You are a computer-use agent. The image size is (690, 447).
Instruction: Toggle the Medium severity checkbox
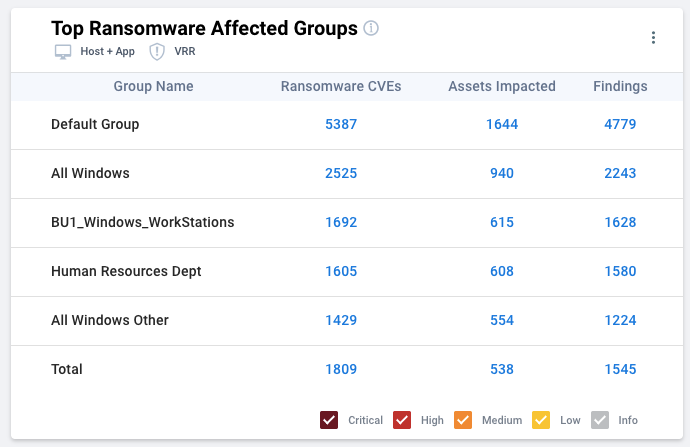[463, 420]
